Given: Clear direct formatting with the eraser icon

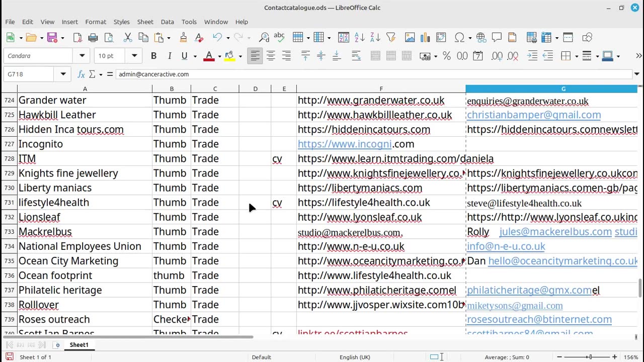Looking at the screenshot, I should click(x=199, y=38).
